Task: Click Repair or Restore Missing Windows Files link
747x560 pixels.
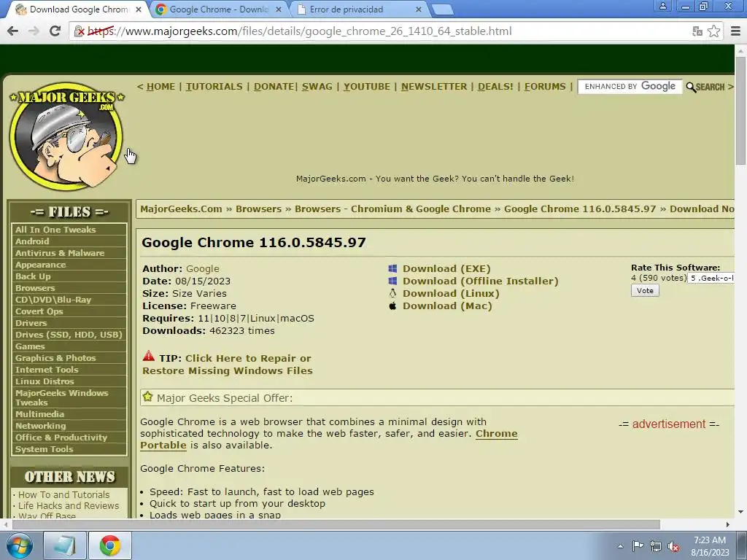Action: pos(228,365)
